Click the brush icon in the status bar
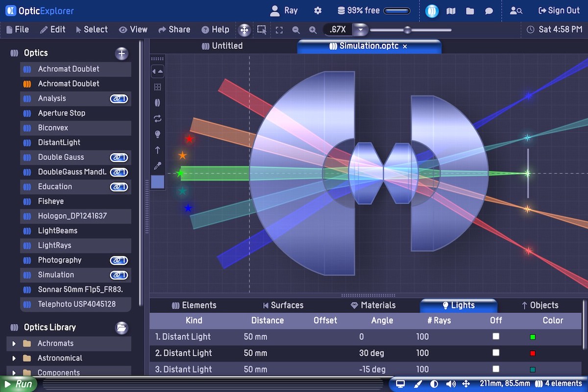This screenshot has width=588, height=392. coord(418,384)
